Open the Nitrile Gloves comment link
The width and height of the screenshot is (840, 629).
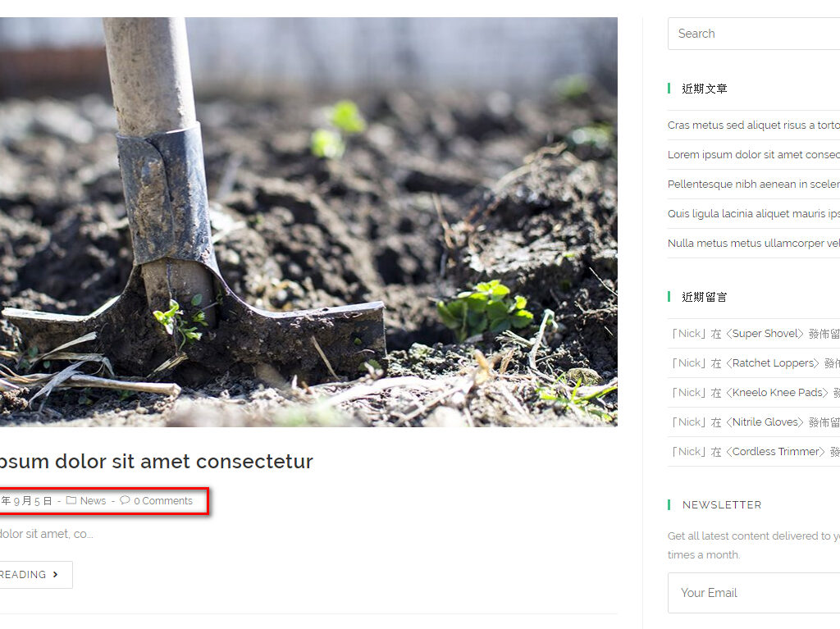point(765,422)
